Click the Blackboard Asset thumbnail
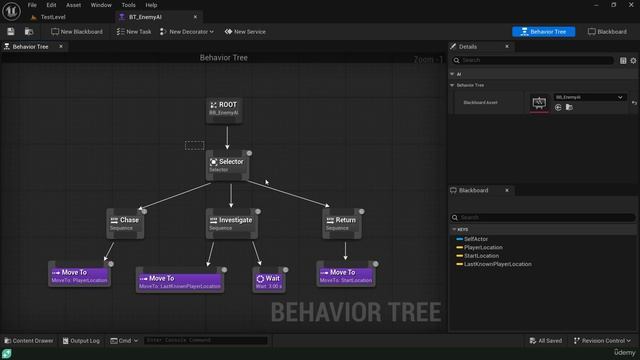This screenshot has width=640, height=360. tap(539, 102)
